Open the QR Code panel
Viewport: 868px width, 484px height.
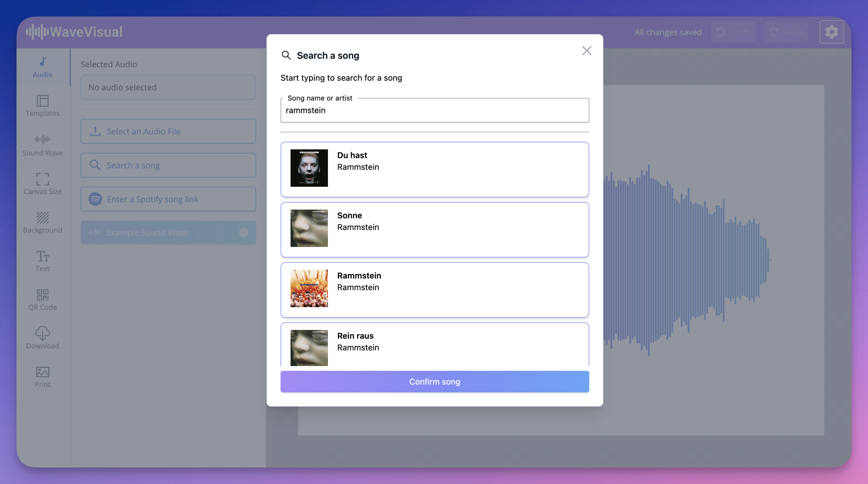[42, 299]
